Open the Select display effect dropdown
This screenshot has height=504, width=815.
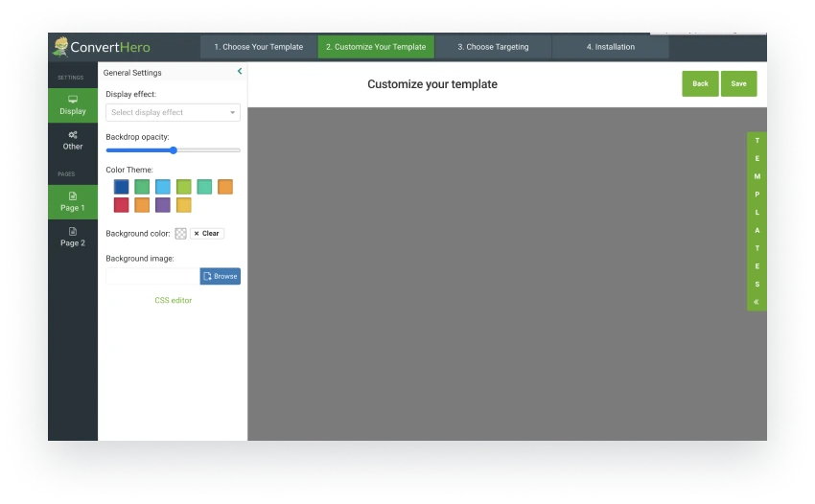174,112
